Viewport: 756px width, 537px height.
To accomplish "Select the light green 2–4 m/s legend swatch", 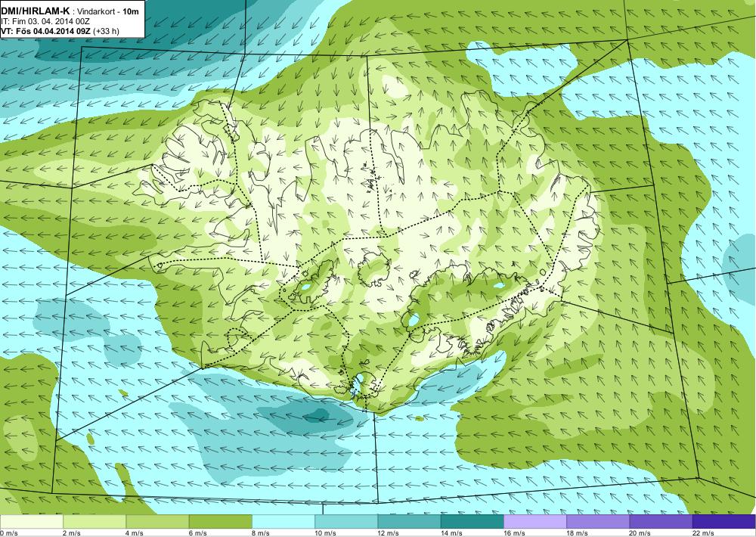I will click(x=94, y=522).
